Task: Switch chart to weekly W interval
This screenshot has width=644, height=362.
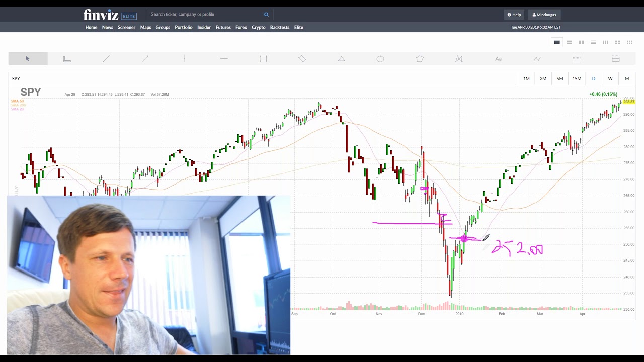Action: tap(610, 79)
